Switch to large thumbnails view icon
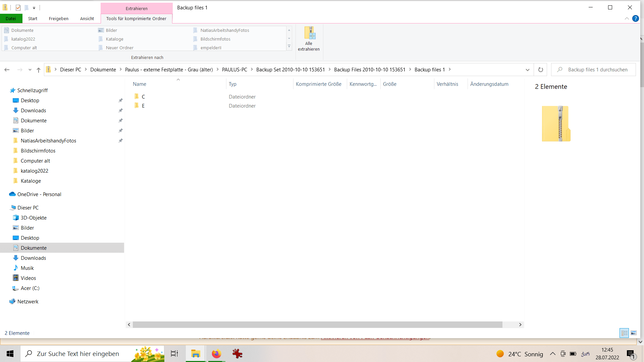 (634, 333)
